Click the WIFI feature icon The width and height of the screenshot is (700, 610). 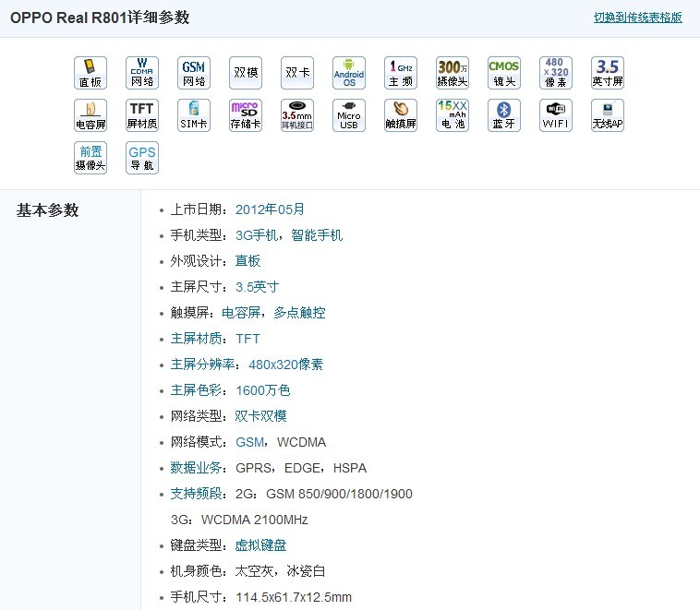pyautogui.click(x=556, y=115)
